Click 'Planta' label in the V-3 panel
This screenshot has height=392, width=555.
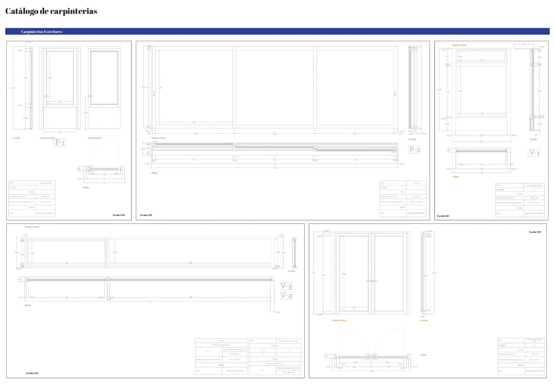coord(28,305)
